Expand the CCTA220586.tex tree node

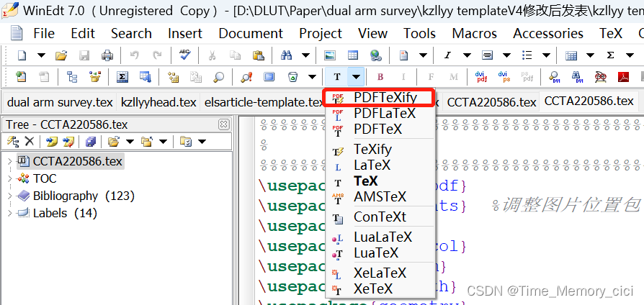[x=9, y=162]
